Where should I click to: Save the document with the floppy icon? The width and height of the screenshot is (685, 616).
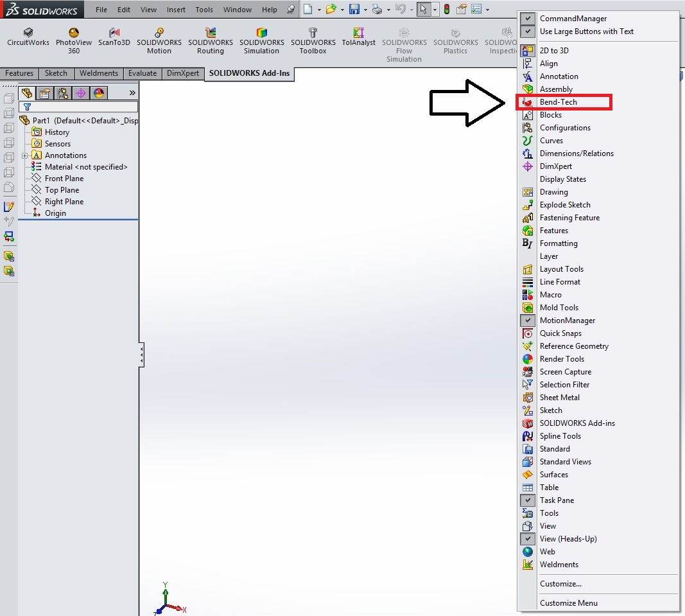(x=354, y=9)
